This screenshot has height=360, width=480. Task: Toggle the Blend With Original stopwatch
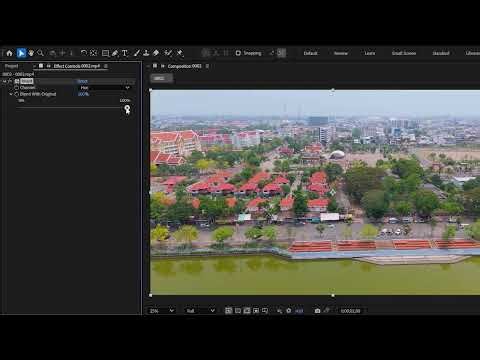tap(16, 94)
